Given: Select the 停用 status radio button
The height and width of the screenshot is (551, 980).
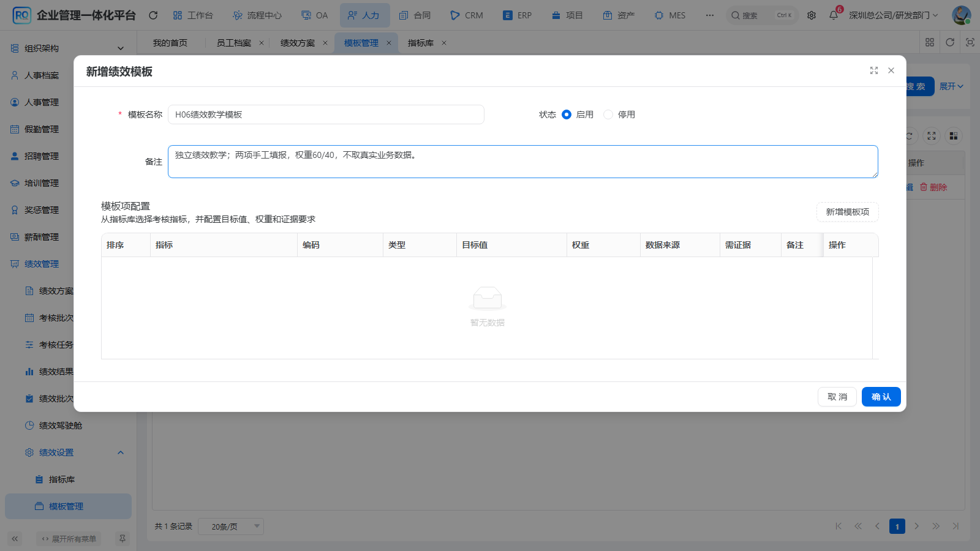Looking at the screenshot, I should (x=608, y=114).
